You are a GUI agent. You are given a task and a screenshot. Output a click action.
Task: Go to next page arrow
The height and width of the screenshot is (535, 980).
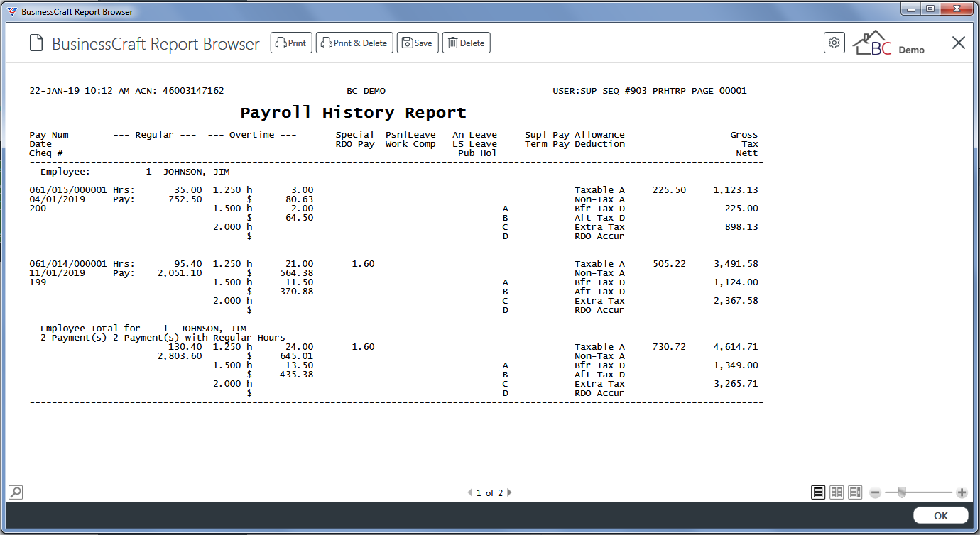pos(509,492)
